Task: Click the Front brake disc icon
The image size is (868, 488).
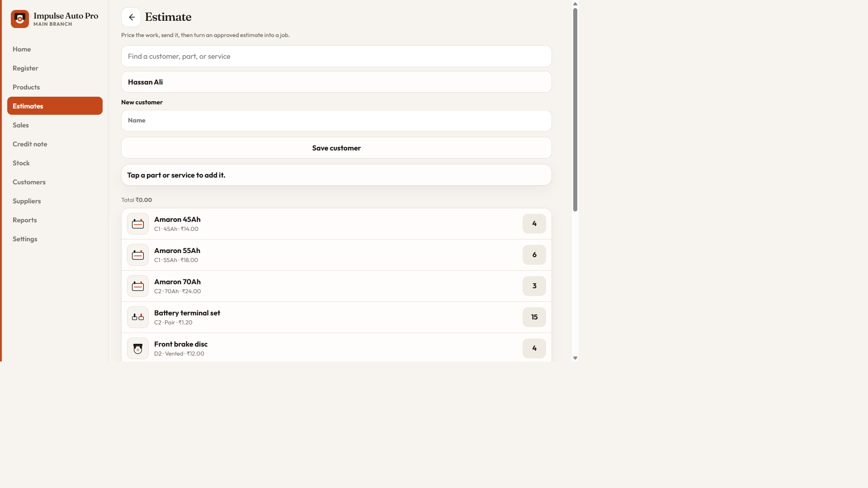Action: point(138,348)
